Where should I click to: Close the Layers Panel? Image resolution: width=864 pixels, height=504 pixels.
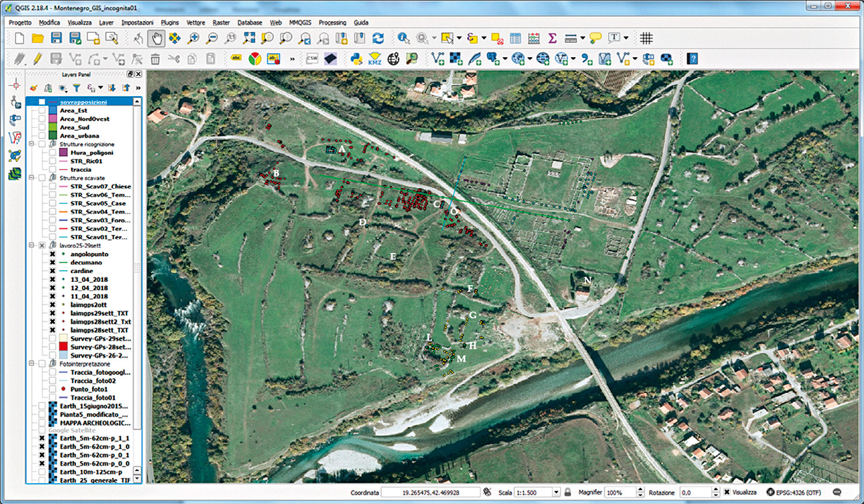(138, 74)
